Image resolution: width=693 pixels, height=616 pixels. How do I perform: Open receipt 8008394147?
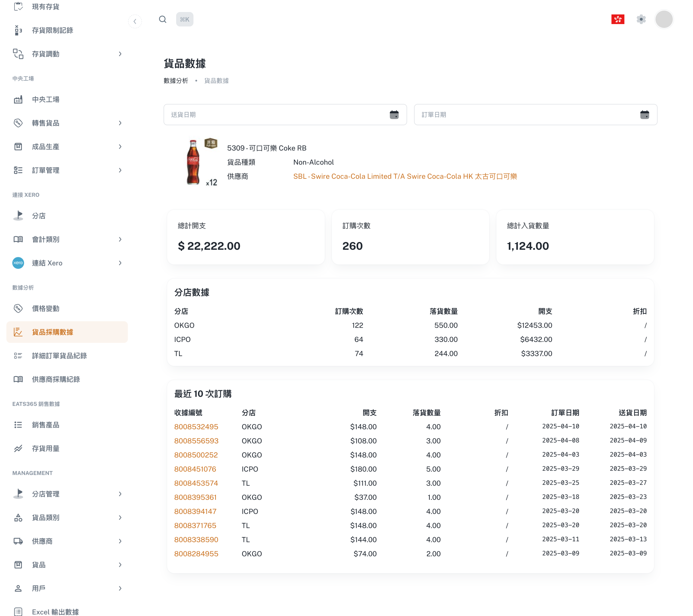pos(195,511)
